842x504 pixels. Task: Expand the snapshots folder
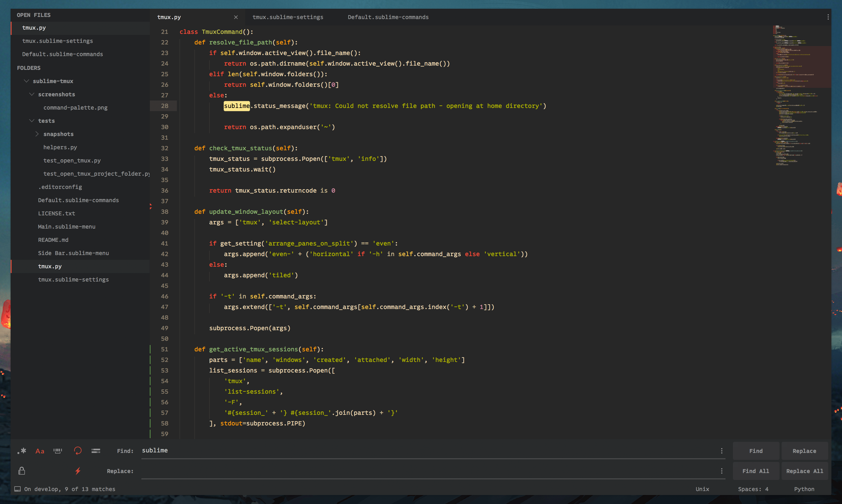tap(37, 134)
